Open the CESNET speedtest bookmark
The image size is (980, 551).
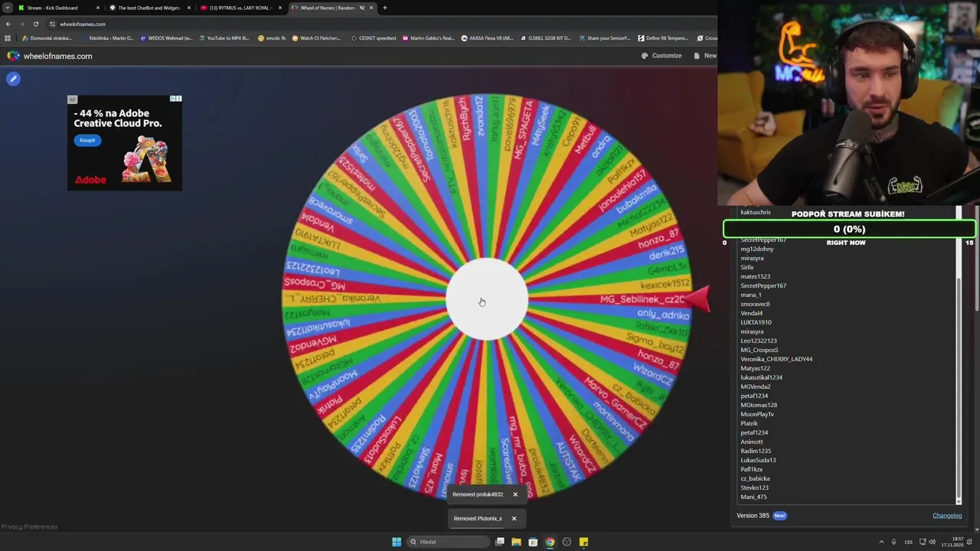pyautogui.click(x=374, y=38)
